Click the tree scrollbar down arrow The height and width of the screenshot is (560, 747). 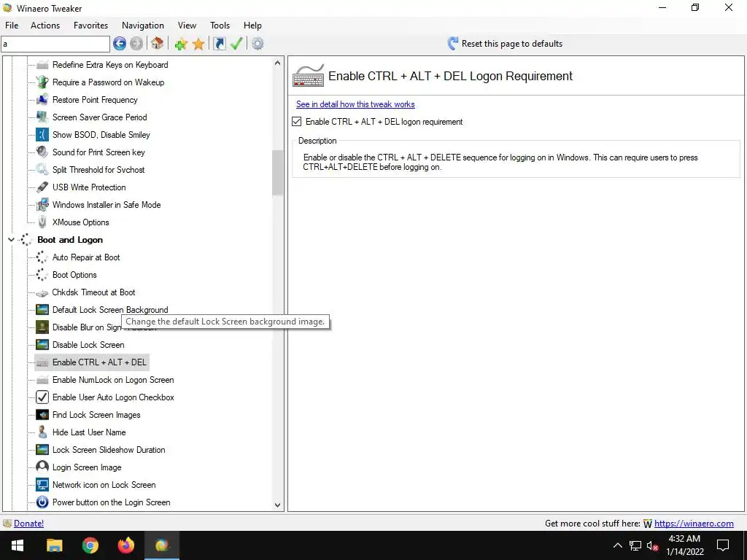(x=278, y=505)
